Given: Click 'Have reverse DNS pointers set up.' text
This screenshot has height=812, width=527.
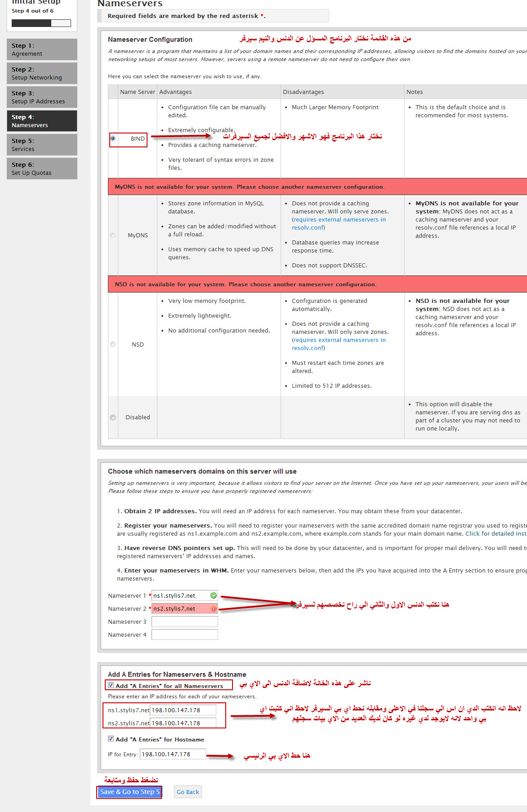Looking at the screenshot, I should click(179, 548).
